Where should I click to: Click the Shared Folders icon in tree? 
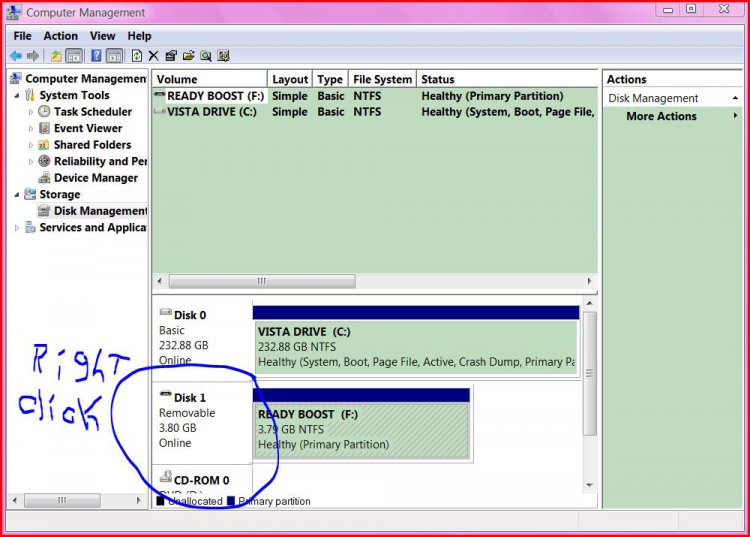coord(44,145)
